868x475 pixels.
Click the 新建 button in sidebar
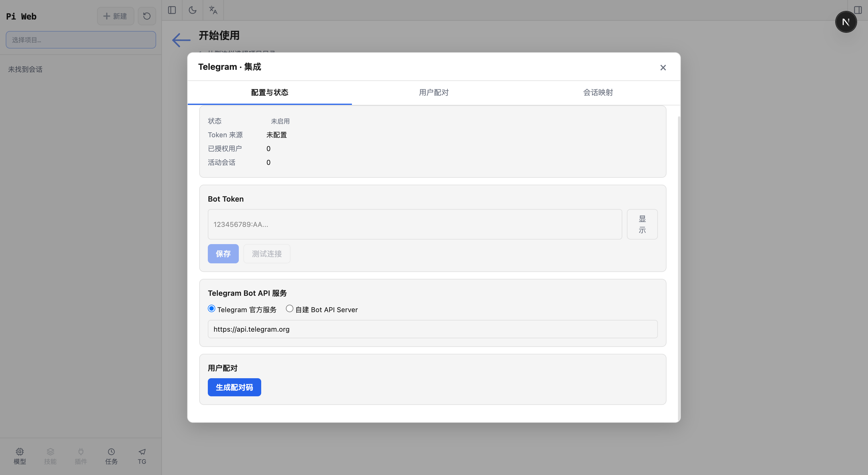pyautogui.click(x=116, y=16)
